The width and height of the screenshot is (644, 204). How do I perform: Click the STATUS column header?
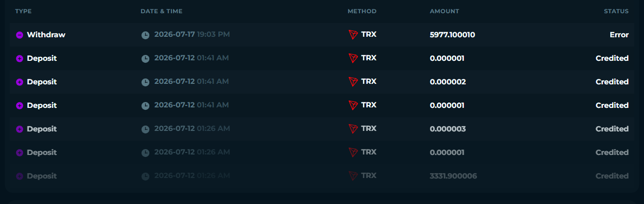pos(616,11)
